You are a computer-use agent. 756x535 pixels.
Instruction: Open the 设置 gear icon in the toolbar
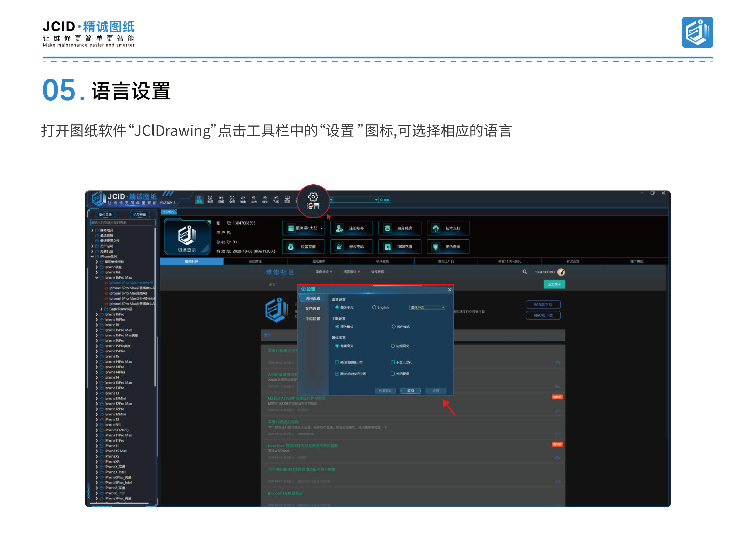coord(313,201)
